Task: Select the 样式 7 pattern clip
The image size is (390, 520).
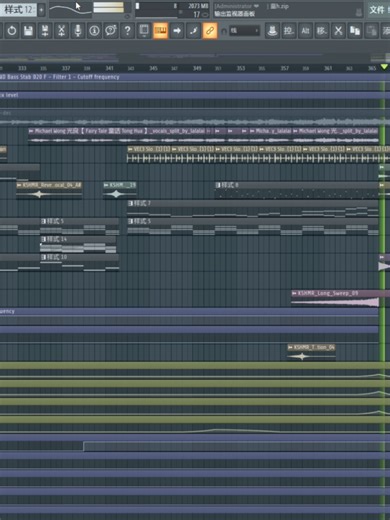Action: 253,208
